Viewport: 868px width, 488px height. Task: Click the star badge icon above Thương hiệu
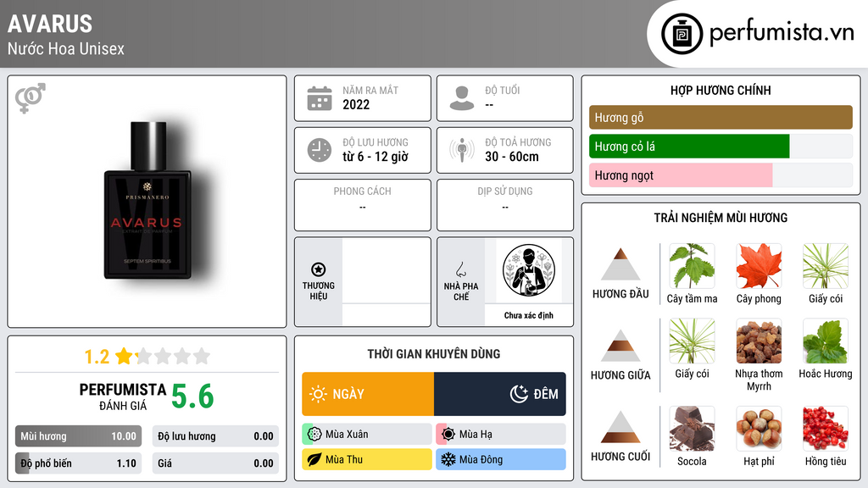[x=319, y=269]
